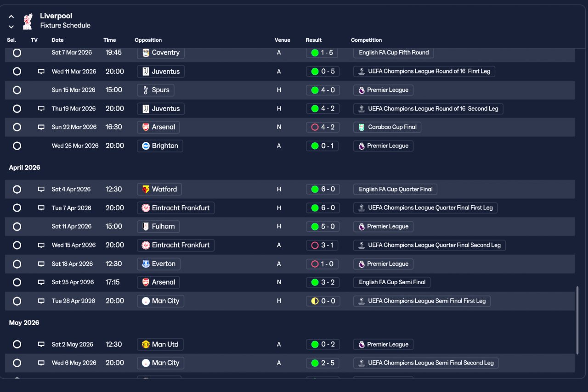This screenshot has width=588, height=392.
Task: Click the vertical scrollbar thumb on the right
Action: (x=577, y=320)
